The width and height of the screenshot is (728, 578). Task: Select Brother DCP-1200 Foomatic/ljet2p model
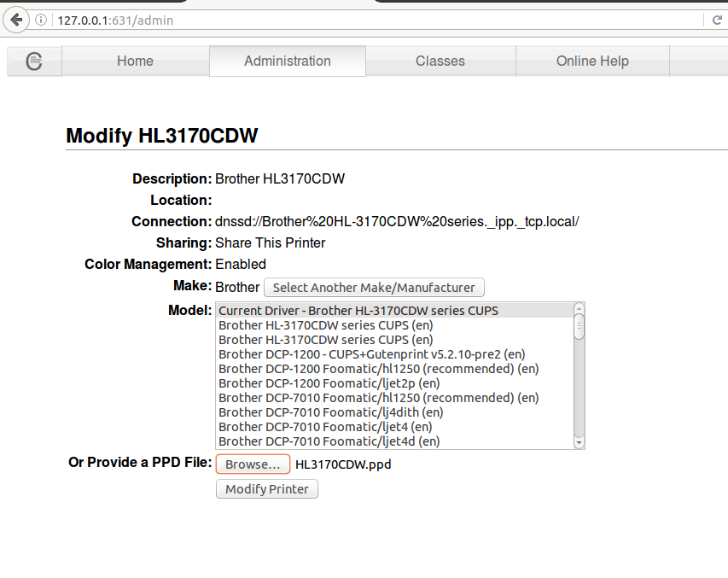point(394,383)
